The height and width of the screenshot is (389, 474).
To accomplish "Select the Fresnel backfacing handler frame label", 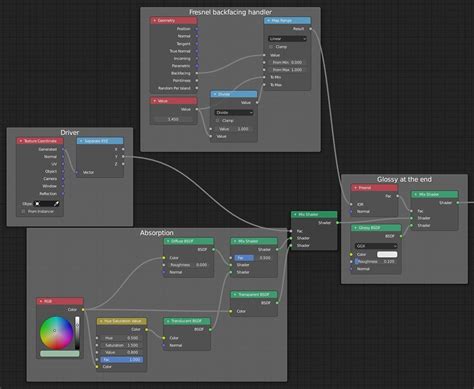I will (x=230, y=12).
